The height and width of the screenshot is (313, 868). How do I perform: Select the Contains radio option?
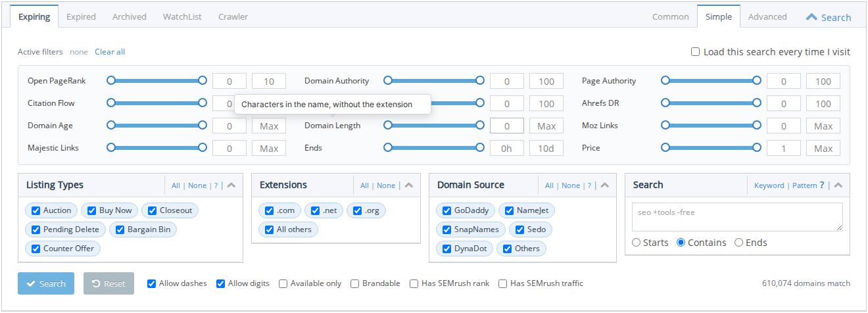tap(681, 243)
